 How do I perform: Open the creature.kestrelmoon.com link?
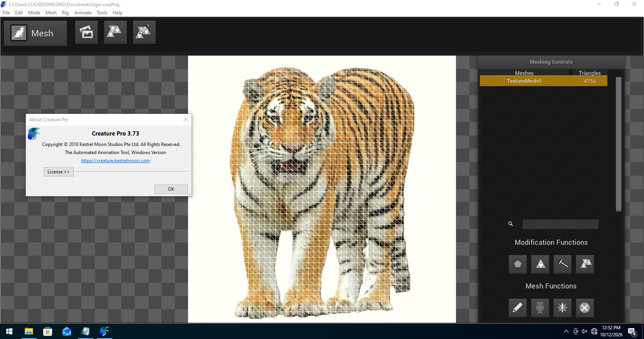pos(115,161)
